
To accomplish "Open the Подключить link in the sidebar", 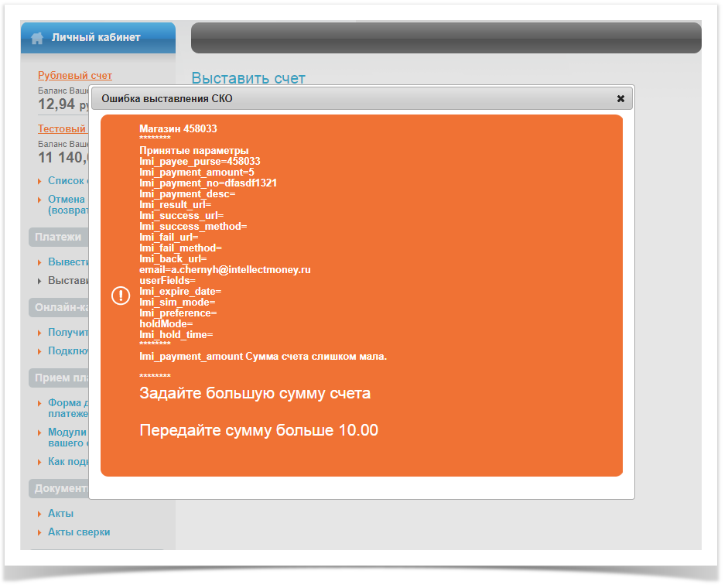I will click(68, 351).
